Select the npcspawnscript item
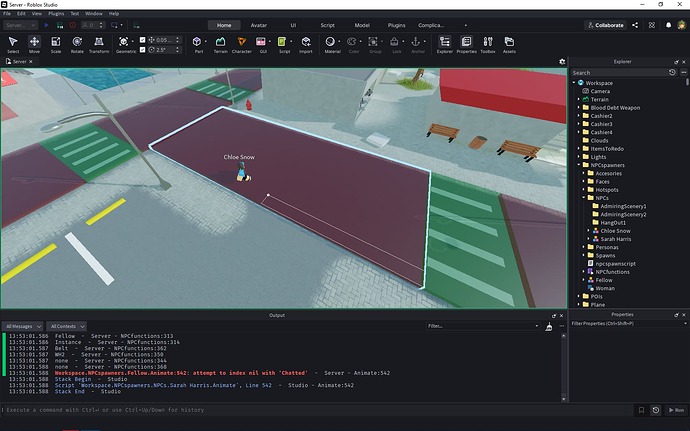This screenshot has height=431, width=690. tap(615, 264)
